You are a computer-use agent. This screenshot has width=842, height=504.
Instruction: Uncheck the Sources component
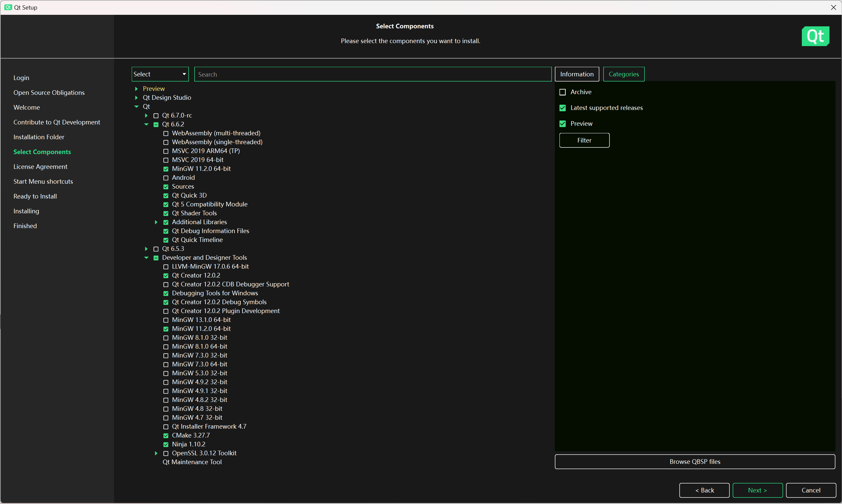click(x=166, y=187)
